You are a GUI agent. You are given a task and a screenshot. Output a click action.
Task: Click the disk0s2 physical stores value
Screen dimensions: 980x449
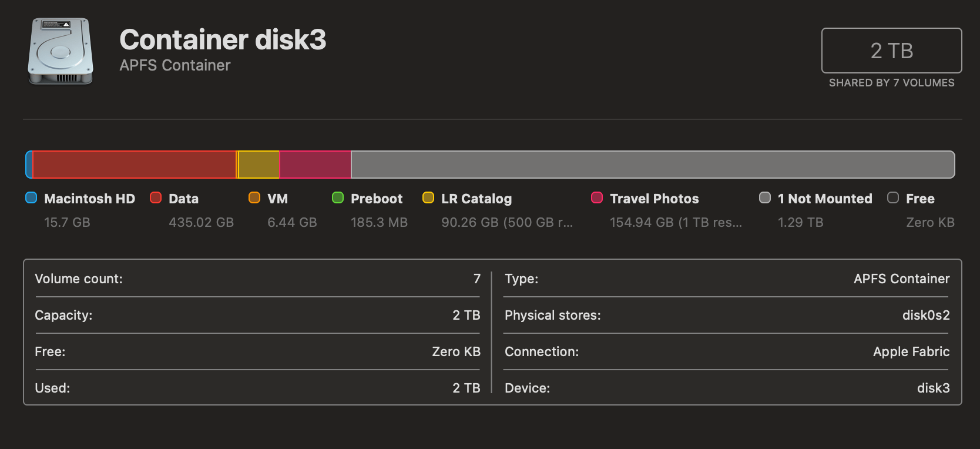tap(927, 315)
